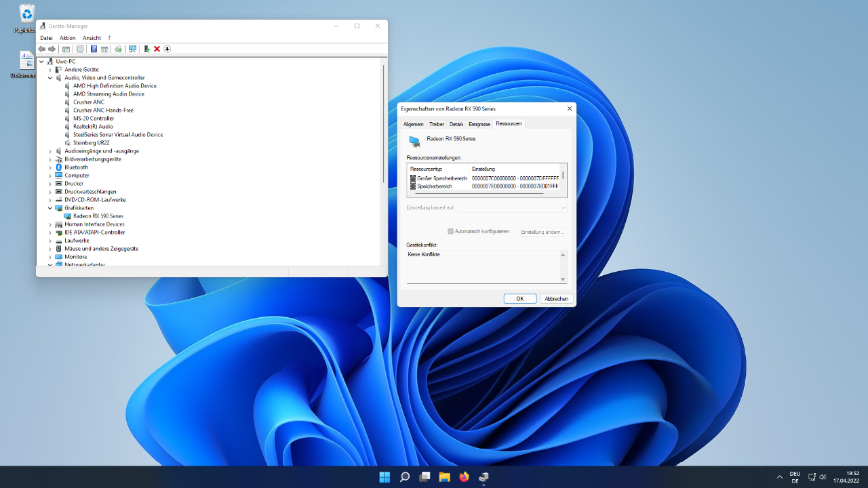
Task: Click the Einstellung ändern... button
Action: click(x=542, y=232)
